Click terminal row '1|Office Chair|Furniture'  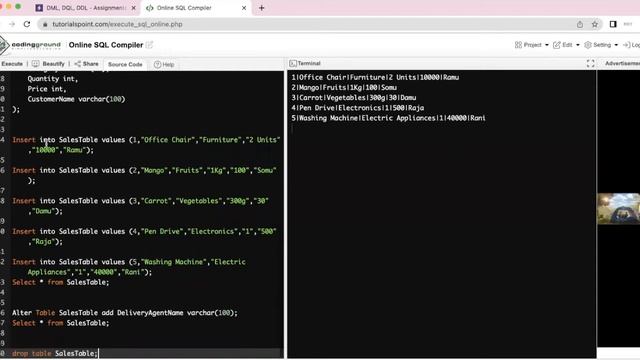coord(375,77)
